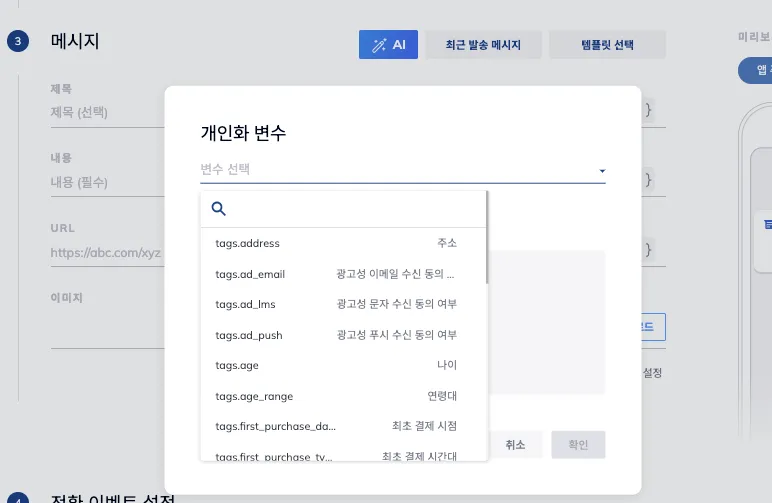Click the 확인 button in dialog
Viewport: 772px width, 503px height.
click(x=578, y=445)
